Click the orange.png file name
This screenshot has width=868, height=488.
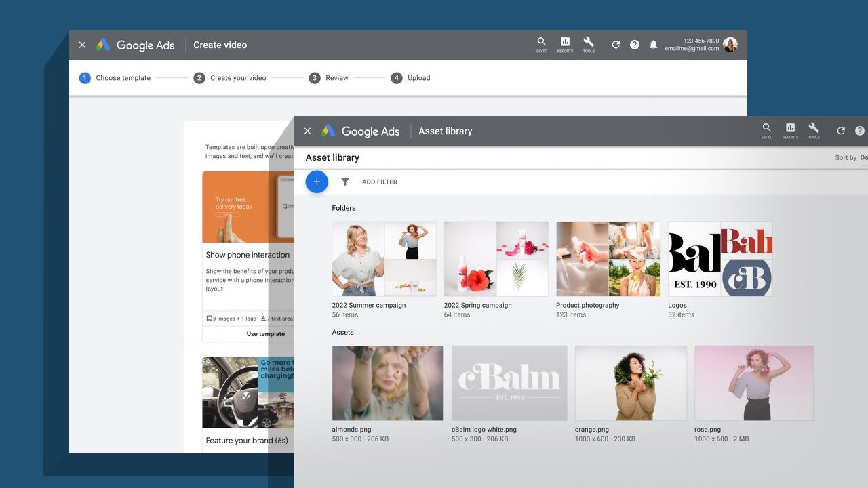(592, 430)
